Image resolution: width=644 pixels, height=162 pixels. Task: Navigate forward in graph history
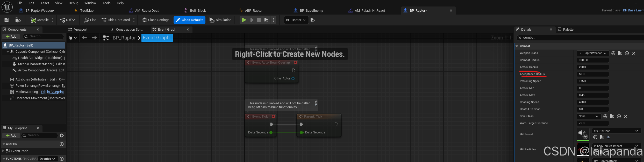point(94,38)
